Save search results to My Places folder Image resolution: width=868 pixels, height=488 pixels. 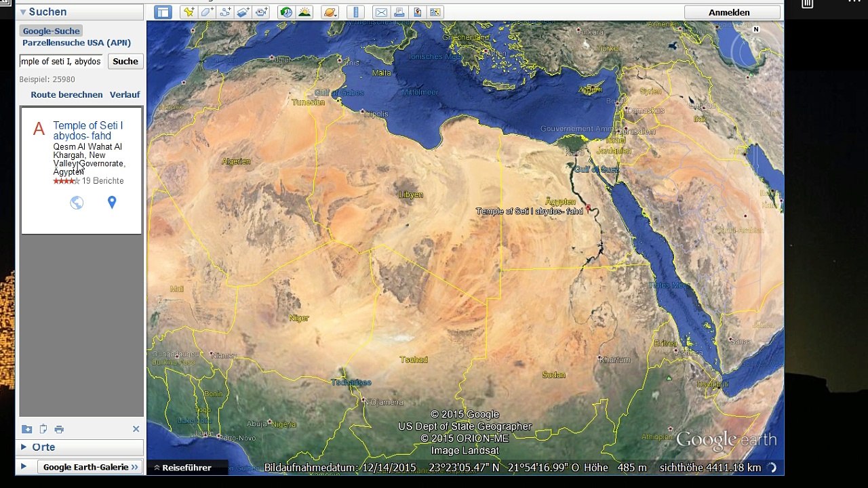26,429
